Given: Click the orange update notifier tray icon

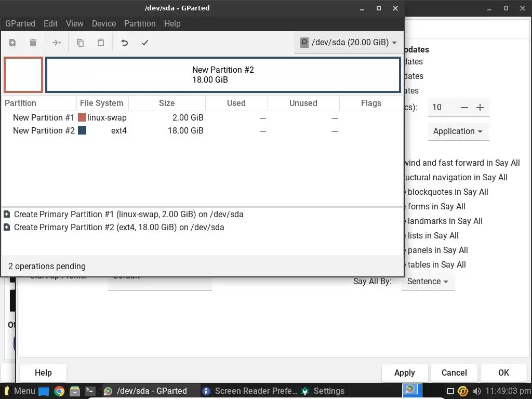Looking at the screenshot, I should tap(463, 391).
